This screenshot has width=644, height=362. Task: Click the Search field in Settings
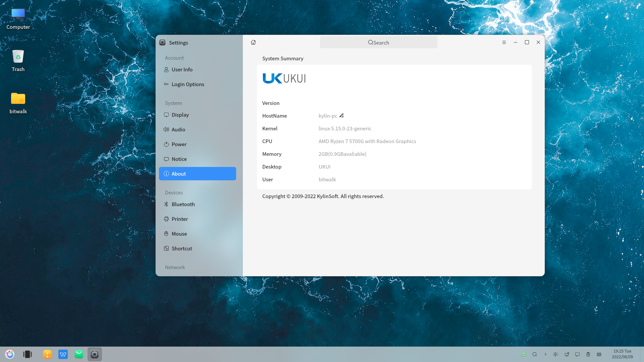pyautogui.click(x=378, y=43)
